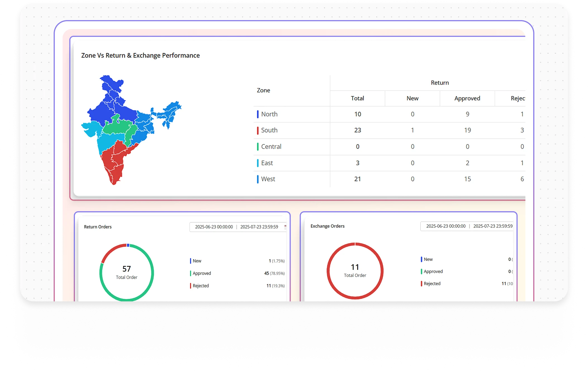Toggle the Rejected legend in Return Orders chart

click(191, 286)
